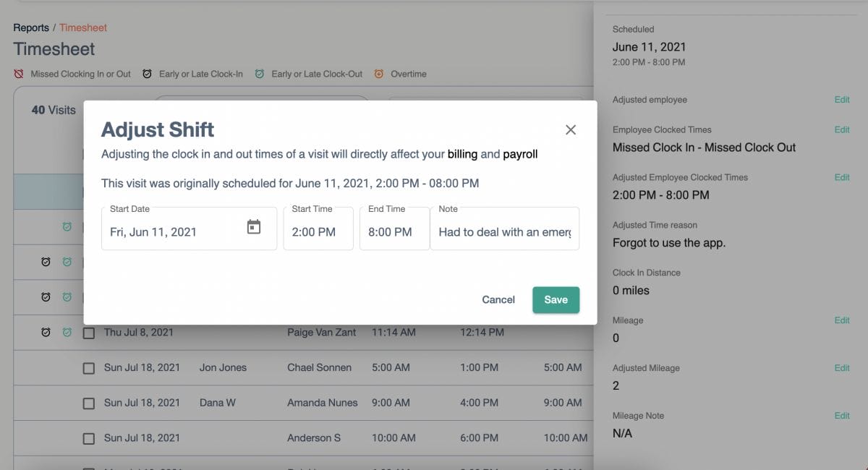This screenshot has height=470, width=868.
Task: Select the Early or Late Clock-In legend icon
Action: point(148,73)
